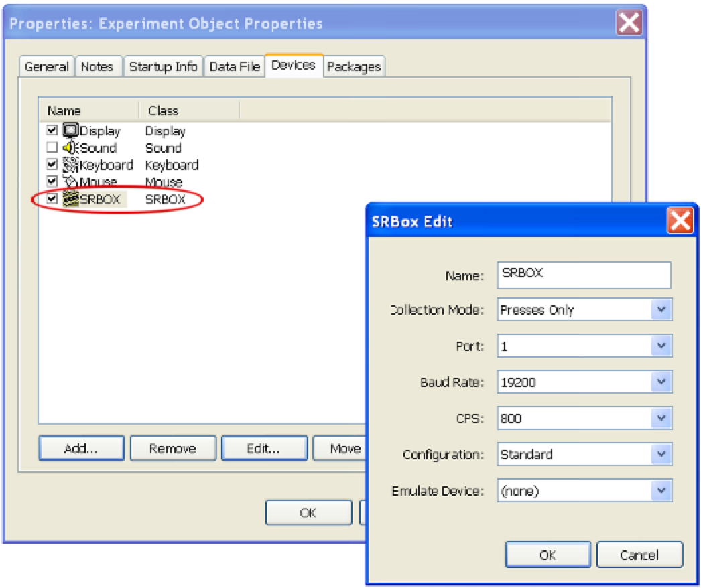Expand the Configuration dropdown

point(661,454)
